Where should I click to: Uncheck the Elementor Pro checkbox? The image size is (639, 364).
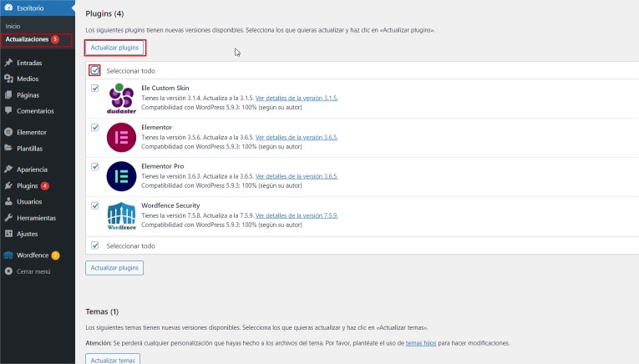pyautogui.click(x=95, y=166)
